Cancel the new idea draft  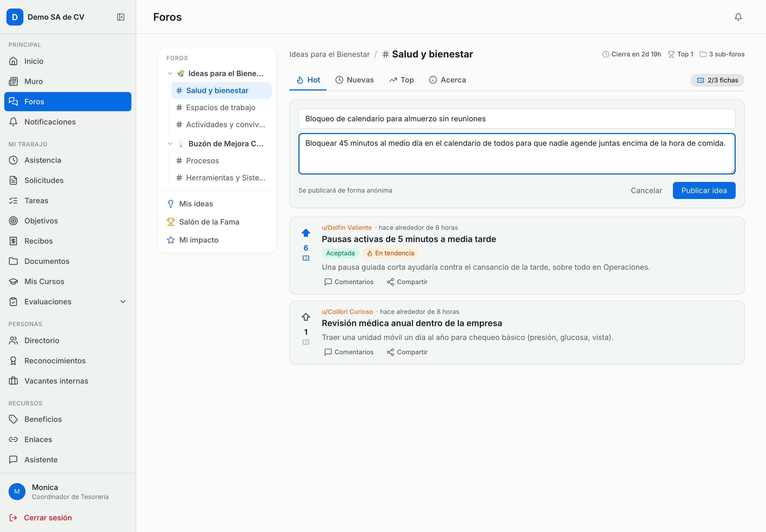coord(646,190)
